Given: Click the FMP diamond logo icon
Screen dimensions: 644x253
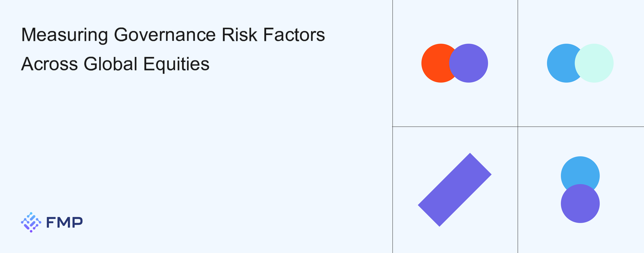Looking at the screenshot, I should pos(31,222).
